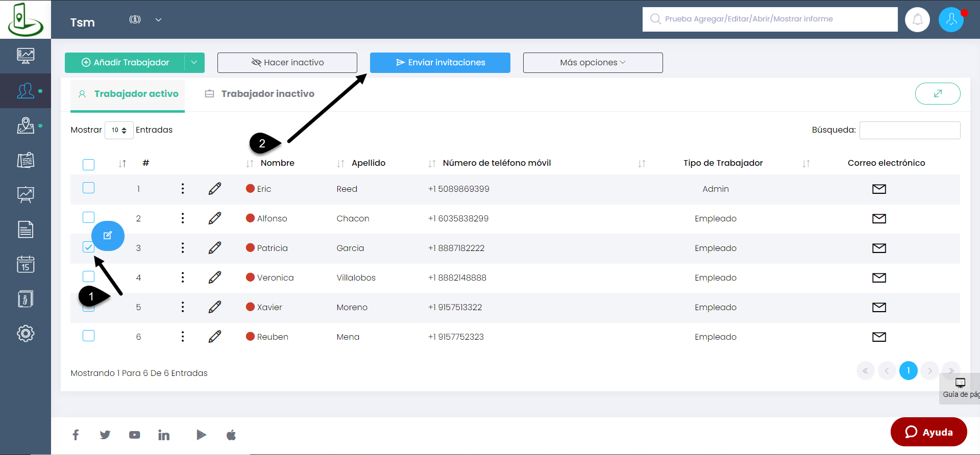Open the Más opciones dropdown
980x455 pixels.
592,63
